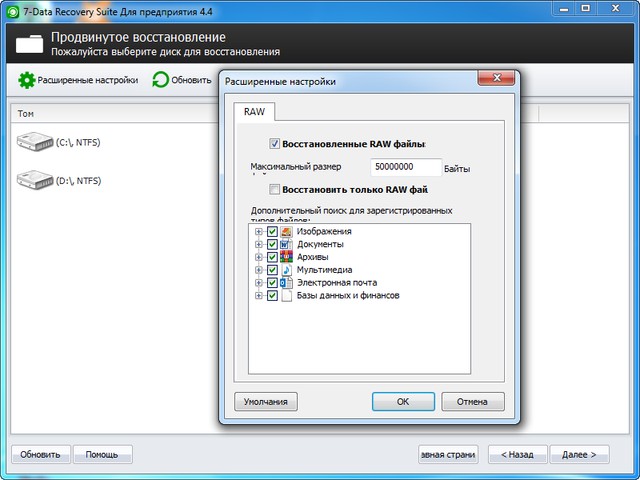Select the D:\ NTFS drive icon
This screenshot has height=480, width=640.
(x=35, y=181)
